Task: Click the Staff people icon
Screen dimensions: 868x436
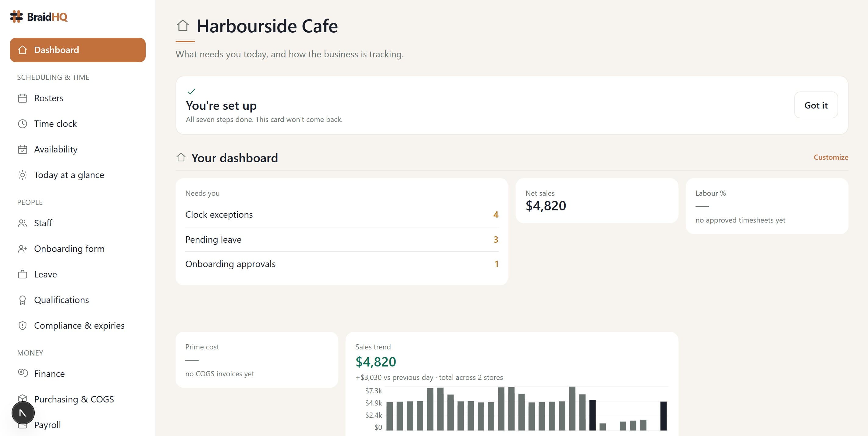Action: (x=23, y=223)
